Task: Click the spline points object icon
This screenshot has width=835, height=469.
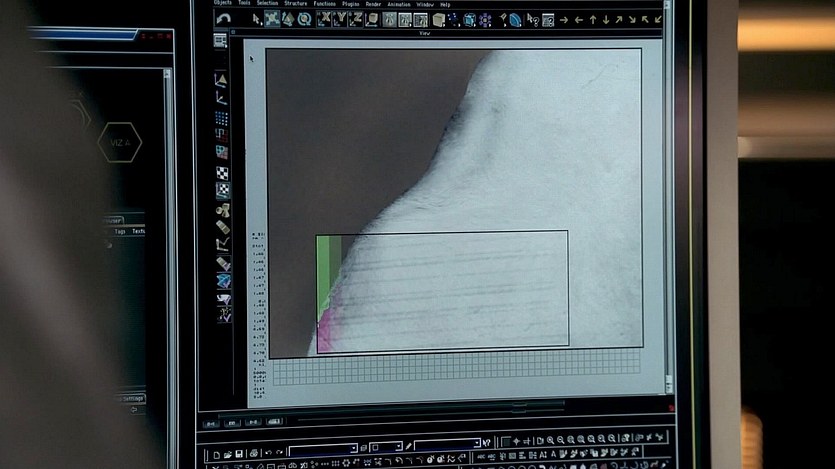Action: (x=454, y=20)
